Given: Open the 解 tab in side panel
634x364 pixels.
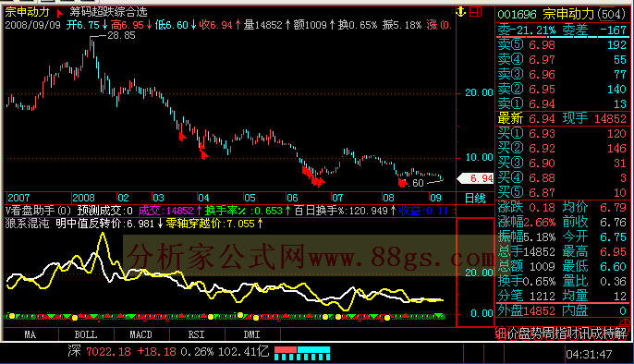Looking at the screenshot, I should [621, 334].
